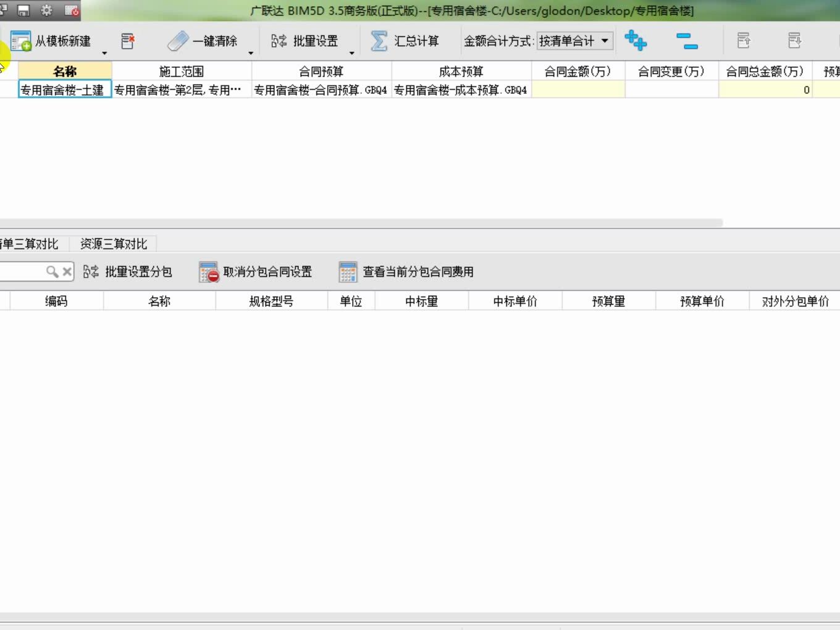Click the blue add-rows icon on toolbar
Image resolution: width=840 pixels, height=630 pixels.
636,41
